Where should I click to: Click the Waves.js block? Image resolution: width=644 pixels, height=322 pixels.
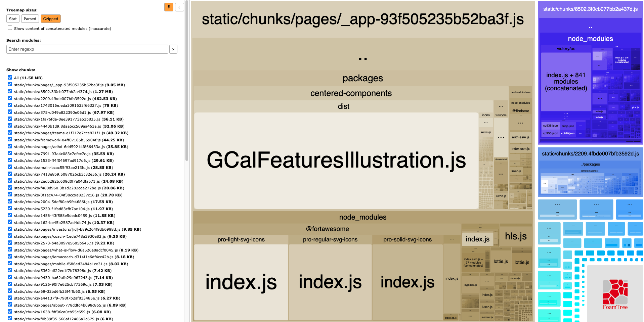[x=486, y=132]
